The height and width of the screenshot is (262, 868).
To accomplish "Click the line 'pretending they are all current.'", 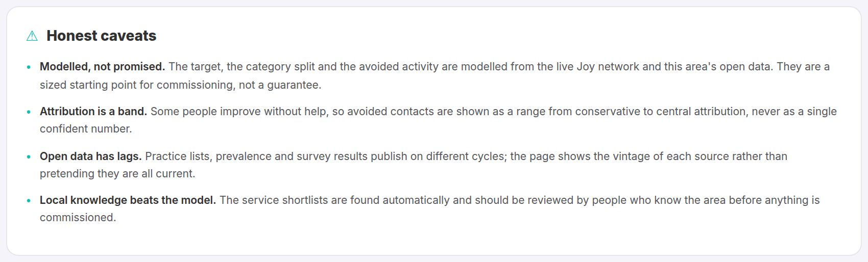I will pos(117,174).
